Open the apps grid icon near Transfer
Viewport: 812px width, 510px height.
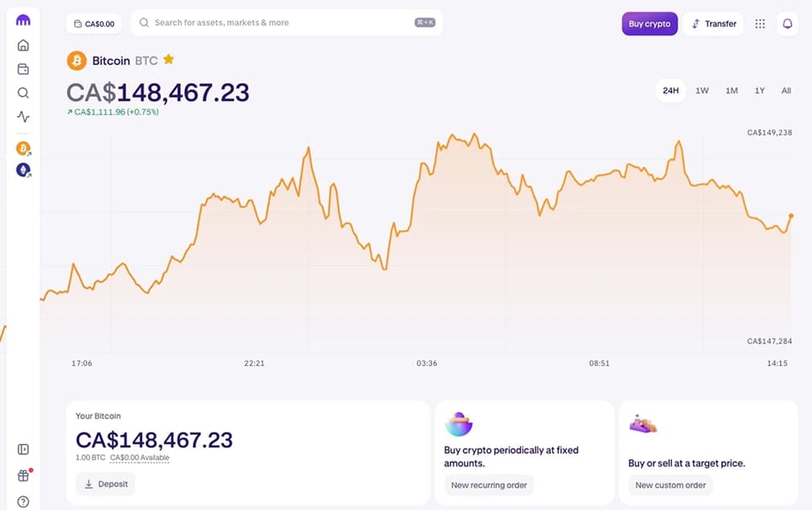click(760, 23)
